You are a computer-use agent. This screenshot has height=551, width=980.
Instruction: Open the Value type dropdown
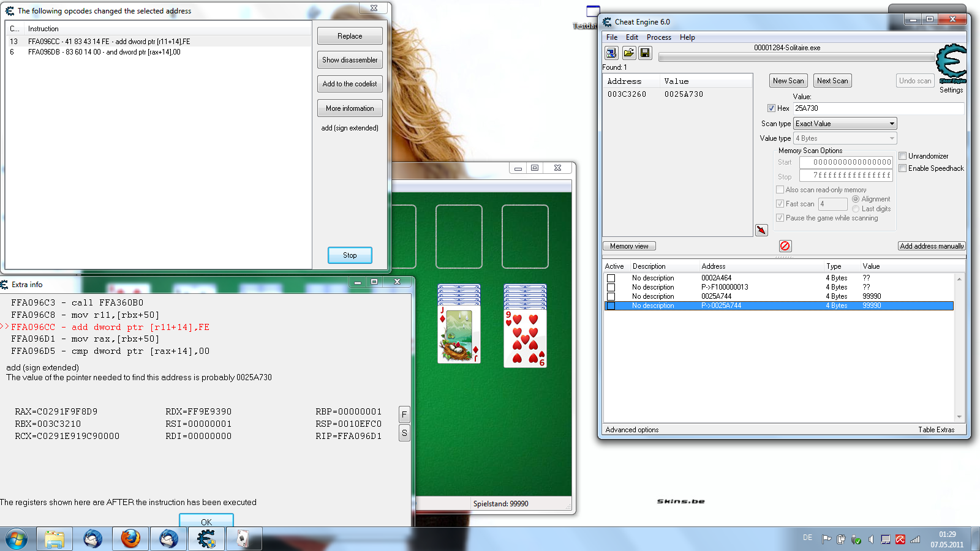click(x=845, y=138)
